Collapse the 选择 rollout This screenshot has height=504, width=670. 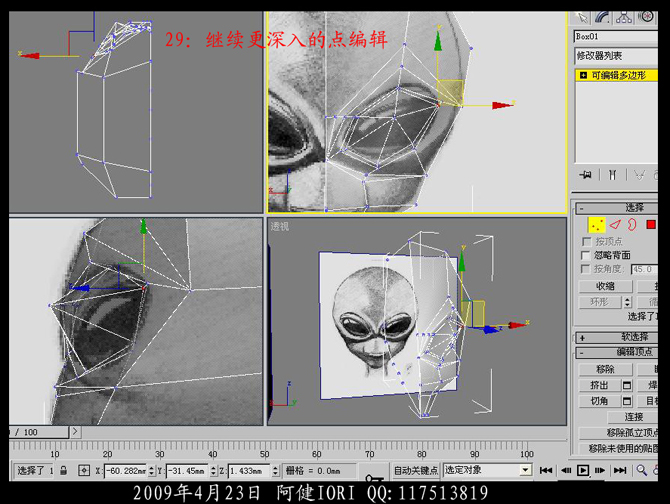tap(617, 208)
